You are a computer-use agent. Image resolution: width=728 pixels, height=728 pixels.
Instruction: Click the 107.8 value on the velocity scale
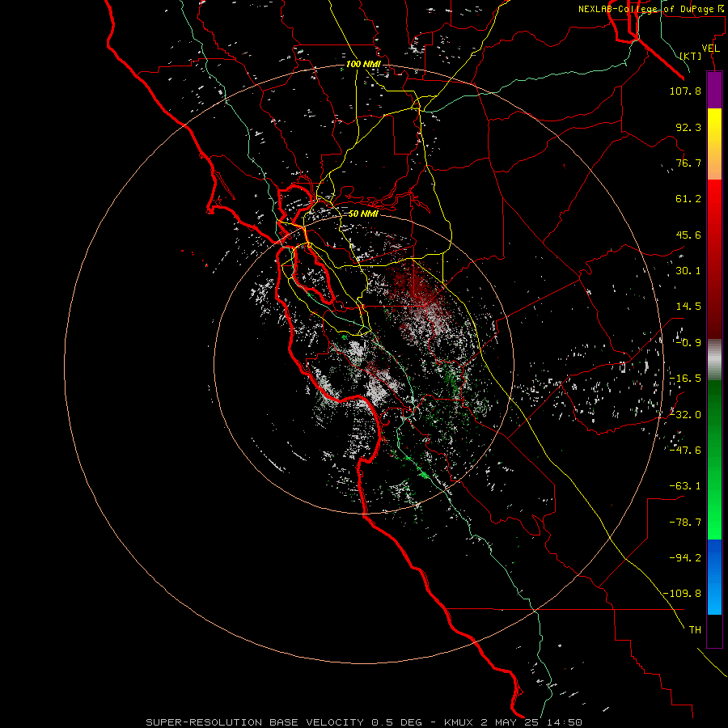point(685,91)
